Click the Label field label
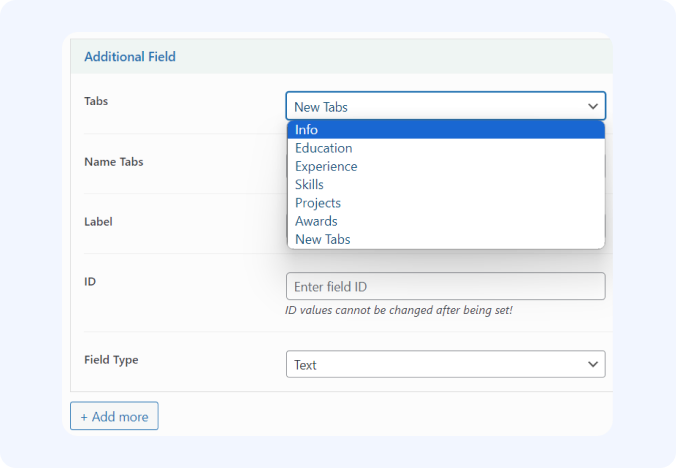The image size is (676, 468). tap(98, 222)
